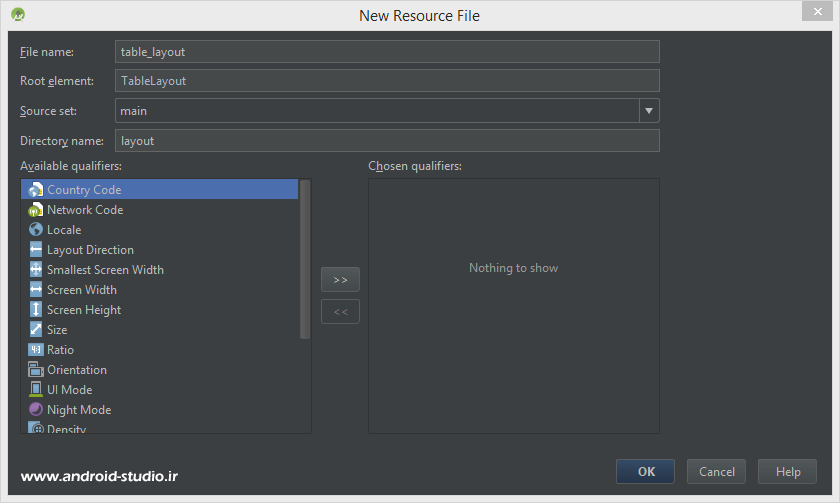Click the Smallest Screen Width icon
840x503 pixels.
coord(35,269)
